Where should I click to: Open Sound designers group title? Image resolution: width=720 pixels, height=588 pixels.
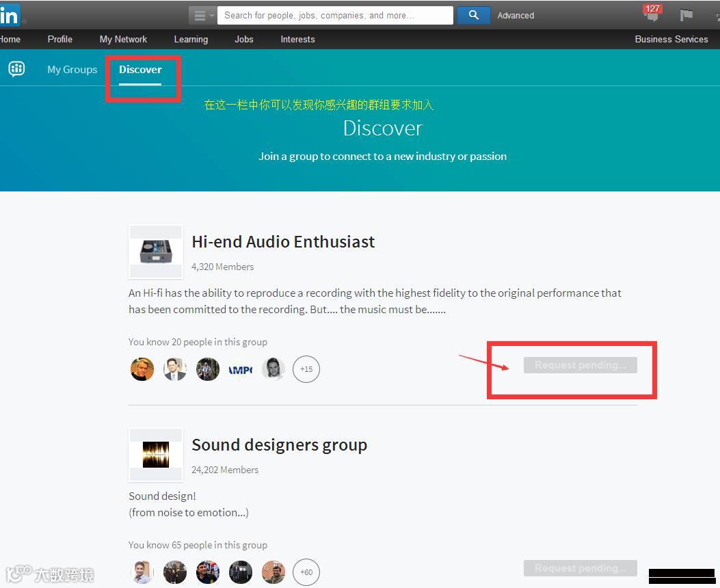279,445
